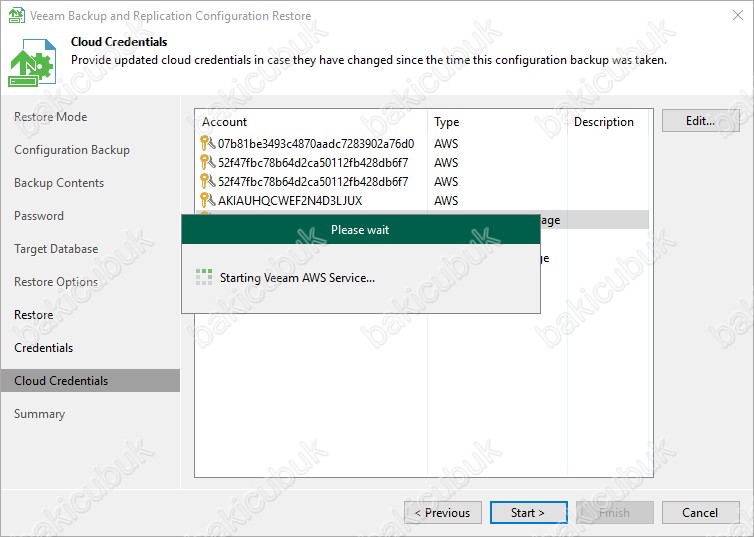Go to Summary step
Image resolution: width=754 pixels, height=537 pixels.
pyautogui.click(x=39, y=414)
